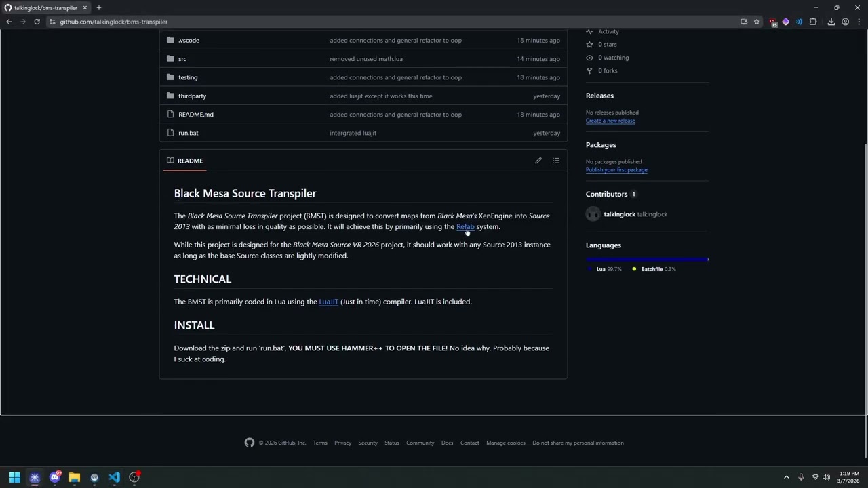The height and width of the screenshot is (488, 868).
Task: Open the browser three-dot menu
Action: coord(859,22)
